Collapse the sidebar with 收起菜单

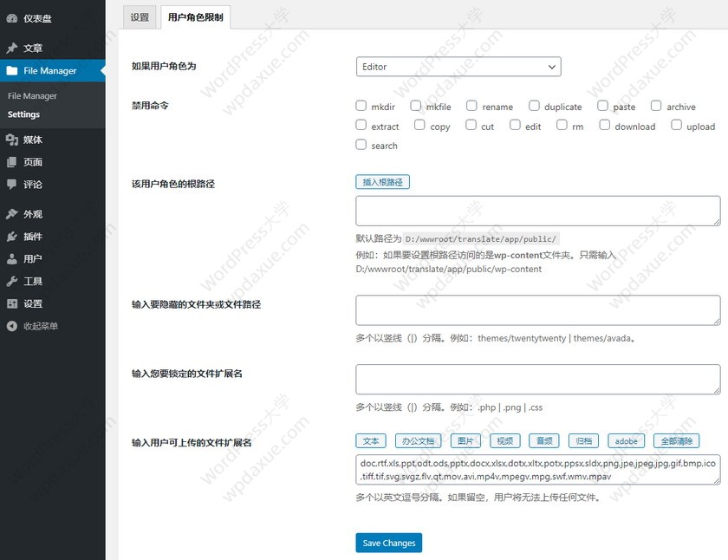pyautogui.click(x=53, y=326)
